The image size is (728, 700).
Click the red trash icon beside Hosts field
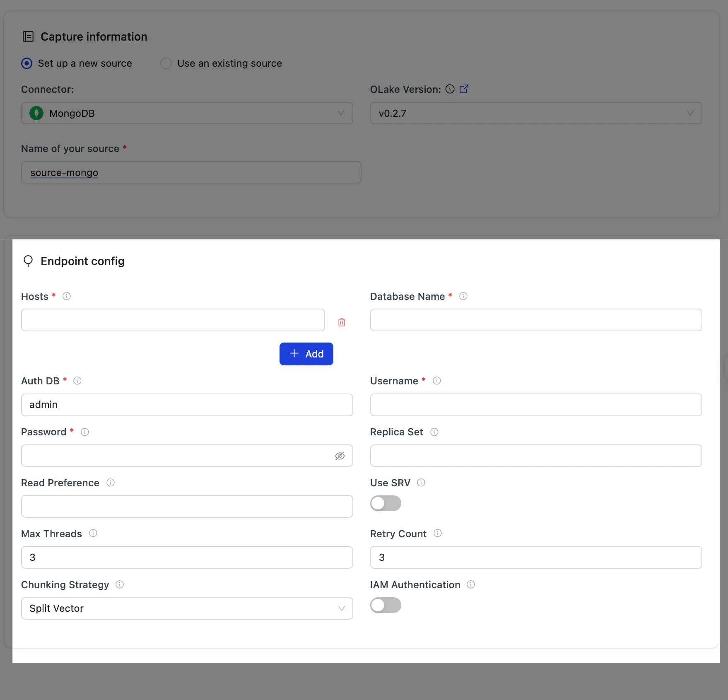tap(341, 322)
